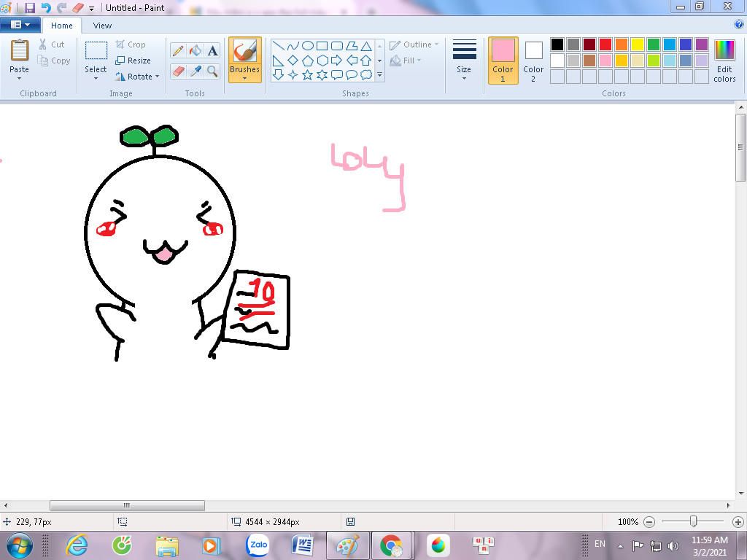Choose the Oval shape
The image size is (747, 560).
[308, 46]
